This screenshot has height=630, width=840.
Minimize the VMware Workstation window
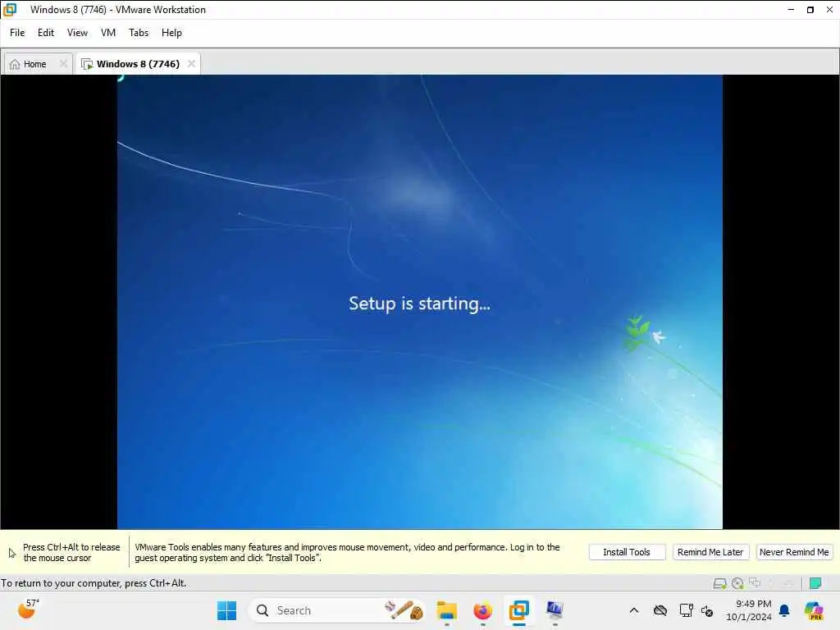pos(791,10)
